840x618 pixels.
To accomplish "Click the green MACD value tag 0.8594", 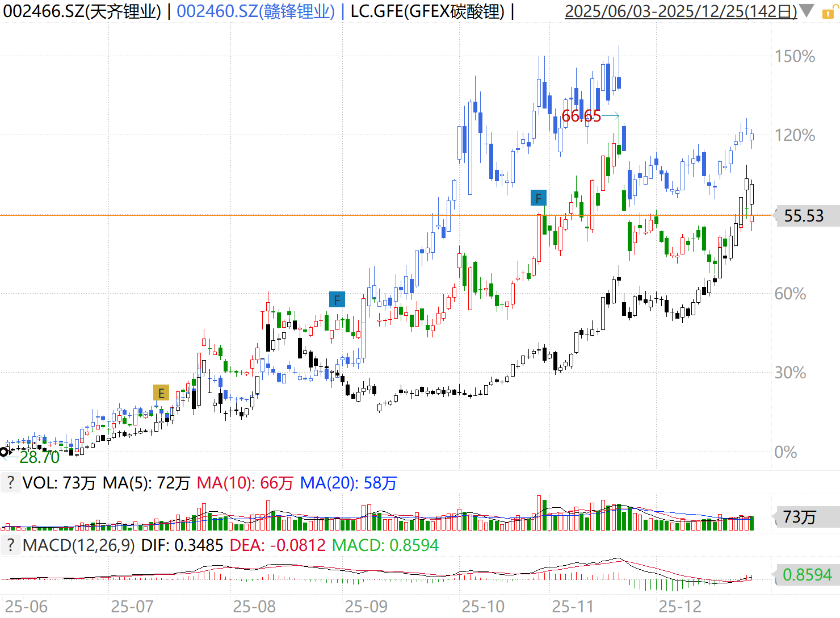I will coord(807,575).
